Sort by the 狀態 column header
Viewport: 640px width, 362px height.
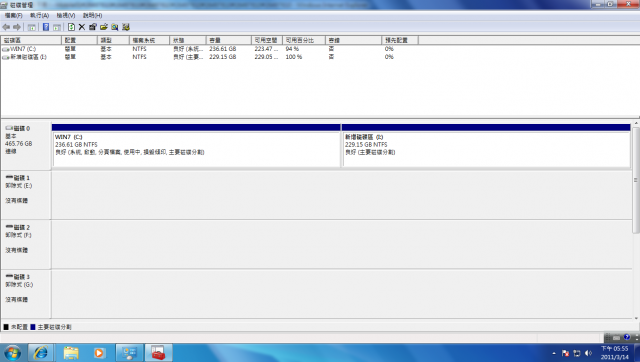click(188, 40)
